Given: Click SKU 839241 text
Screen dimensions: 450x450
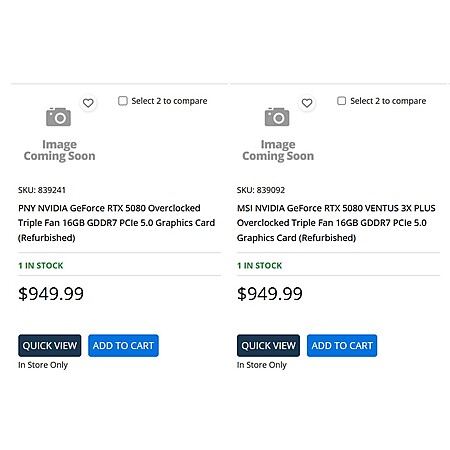Looking at the screenshot, I should [x=42, y=190].
